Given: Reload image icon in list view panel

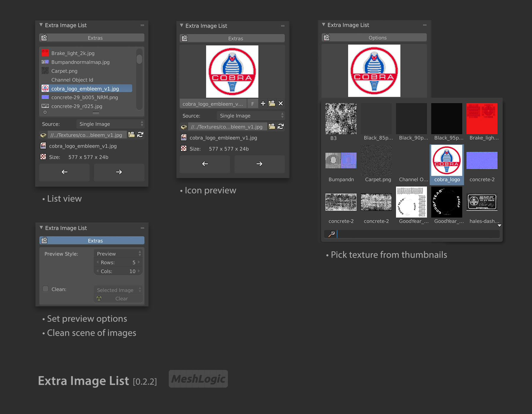Looking at the screenshot, I should click(x=140, y=135).
